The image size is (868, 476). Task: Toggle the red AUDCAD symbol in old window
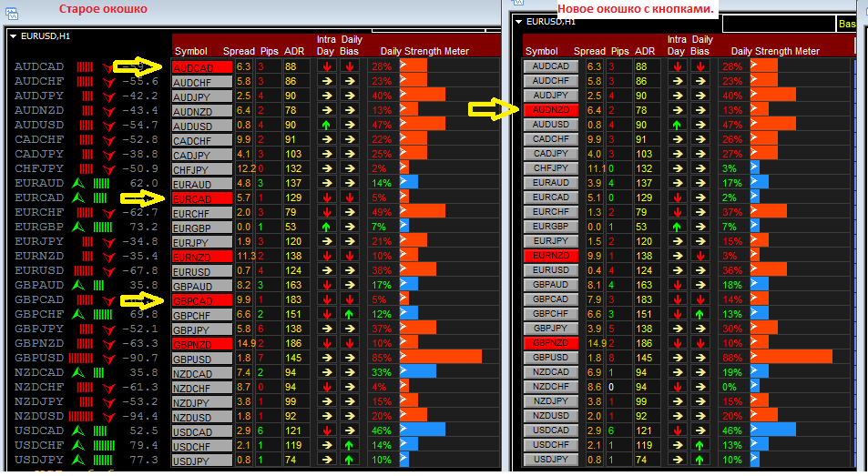(x=202, y=67)
